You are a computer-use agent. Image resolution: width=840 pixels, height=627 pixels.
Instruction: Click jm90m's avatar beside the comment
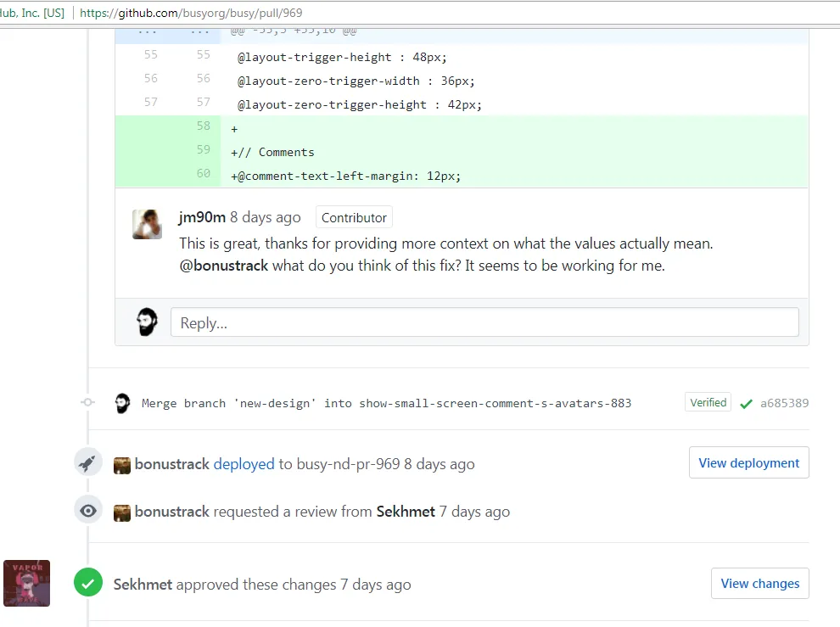coord(148,224)
